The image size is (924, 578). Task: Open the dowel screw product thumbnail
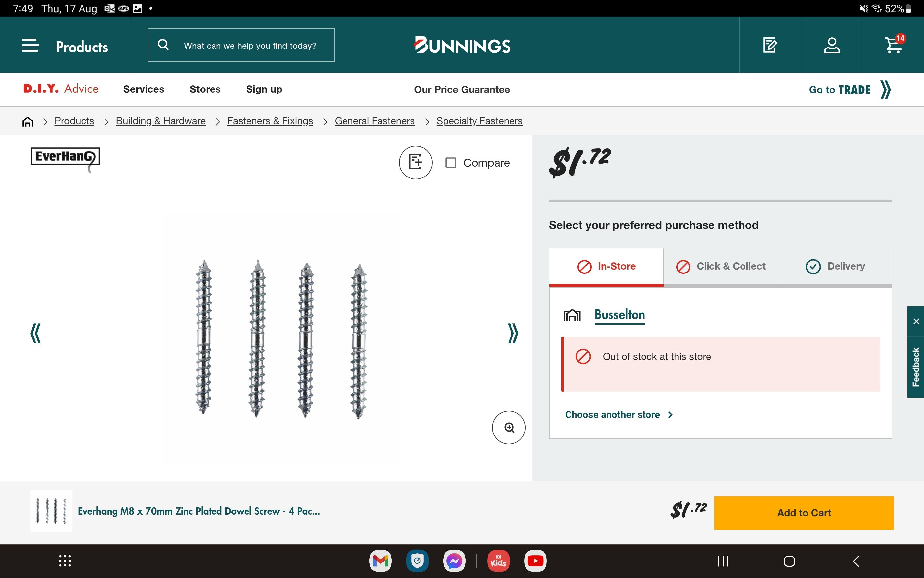pos(51,511)
